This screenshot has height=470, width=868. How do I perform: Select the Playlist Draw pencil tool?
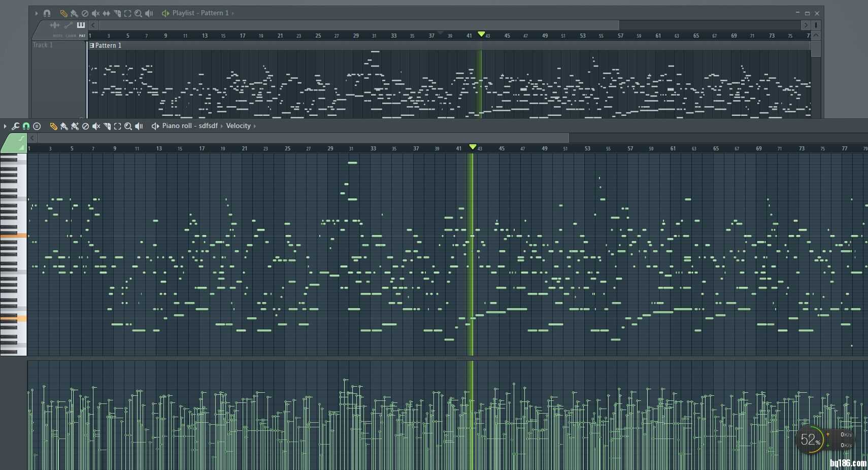click(x=63, y=13)
